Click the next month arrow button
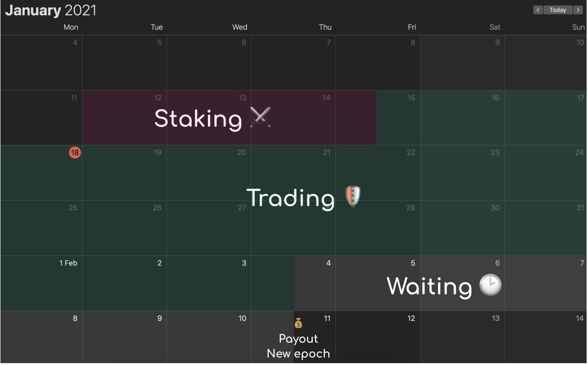588x365 pixels. tap(578, 10)
